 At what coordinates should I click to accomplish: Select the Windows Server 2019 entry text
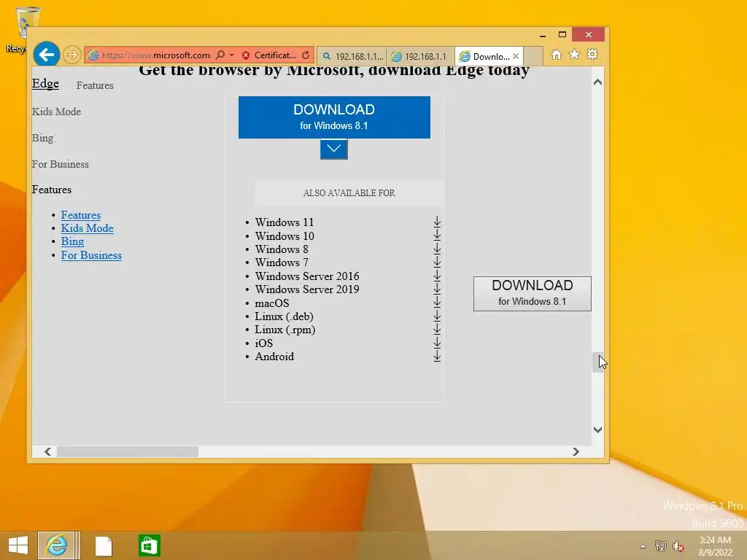click(307, 289)
